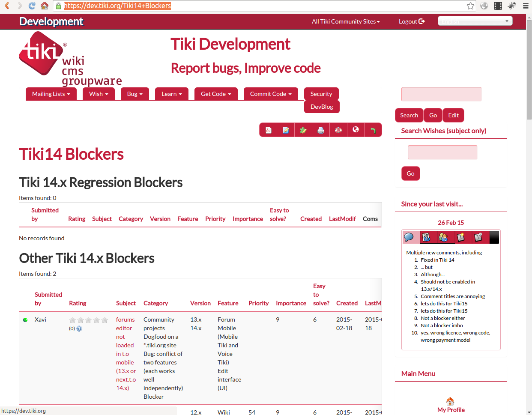Click the browser forward arrow

tap(20, 6)
